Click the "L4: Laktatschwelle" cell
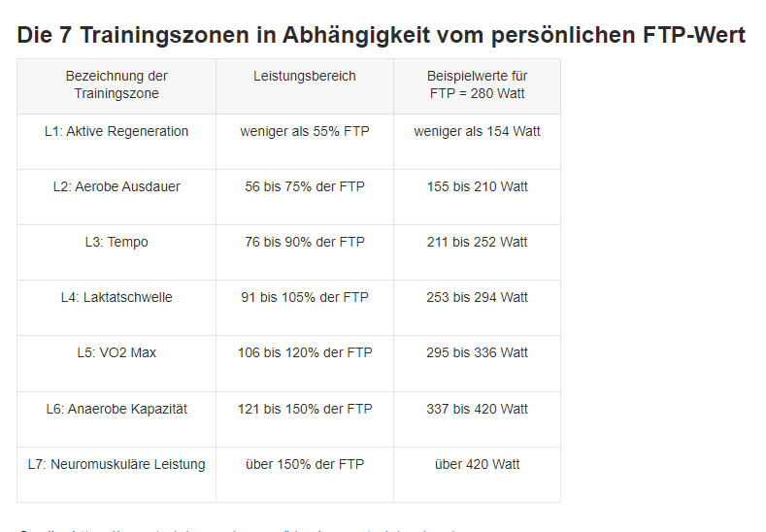Image resolution: width=766 pixels, height=532 pixels. 117,297
